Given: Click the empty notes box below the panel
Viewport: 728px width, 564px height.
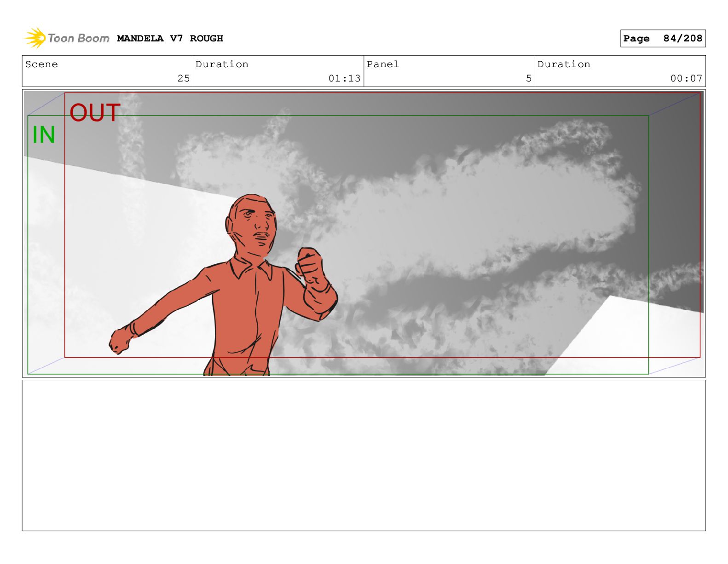Looking at the screenshot, I should pos(364,455).
